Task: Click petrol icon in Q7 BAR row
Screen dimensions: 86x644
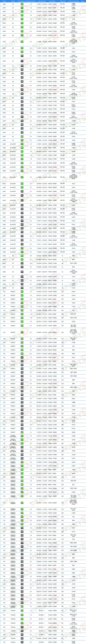Action: (x=22, y=260)
